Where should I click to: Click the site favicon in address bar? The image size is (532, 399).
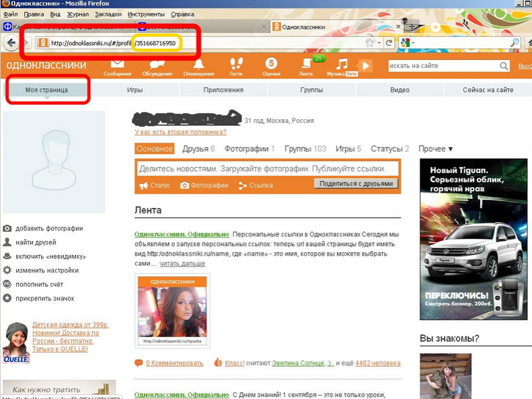43,43
